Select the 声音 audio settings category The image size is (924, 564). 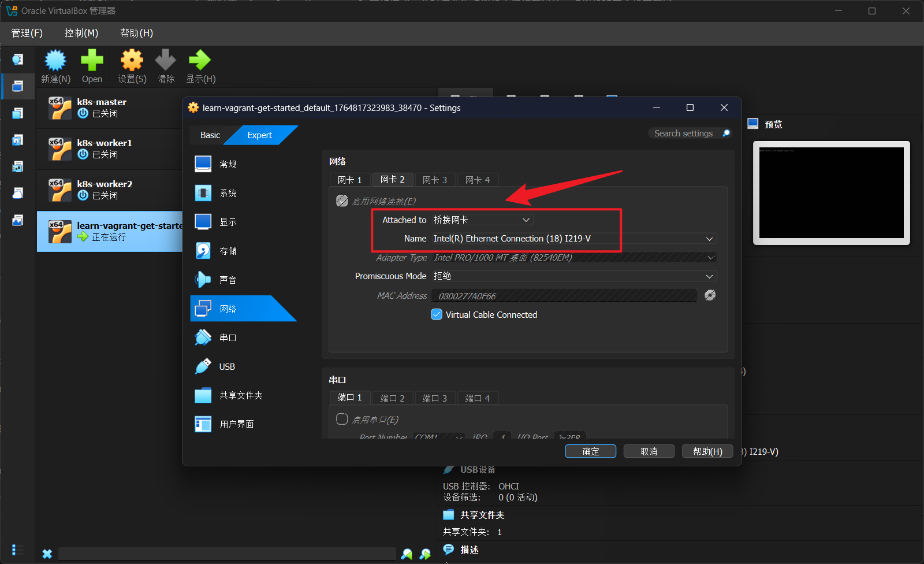[x=228, y=280]
